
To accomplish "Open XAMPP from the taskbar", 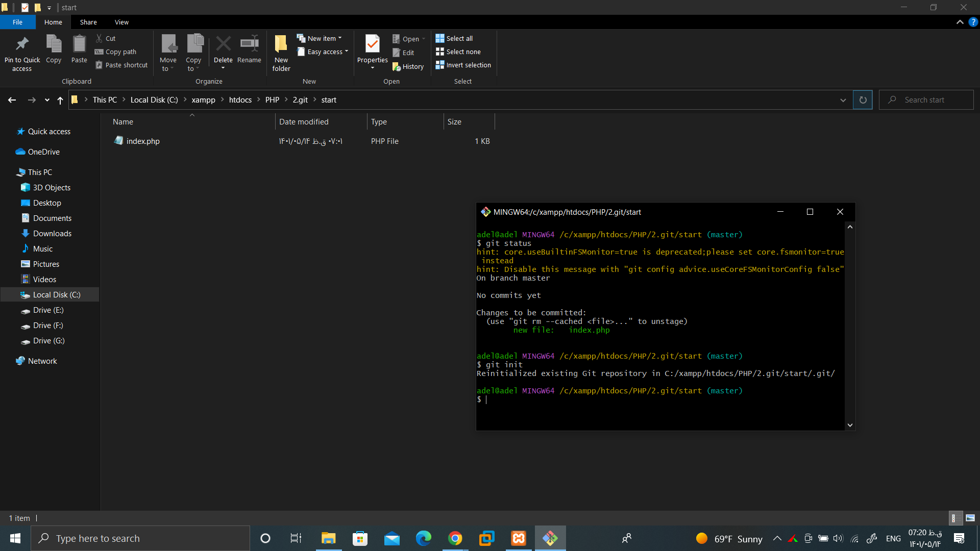I will pos(519,538).
